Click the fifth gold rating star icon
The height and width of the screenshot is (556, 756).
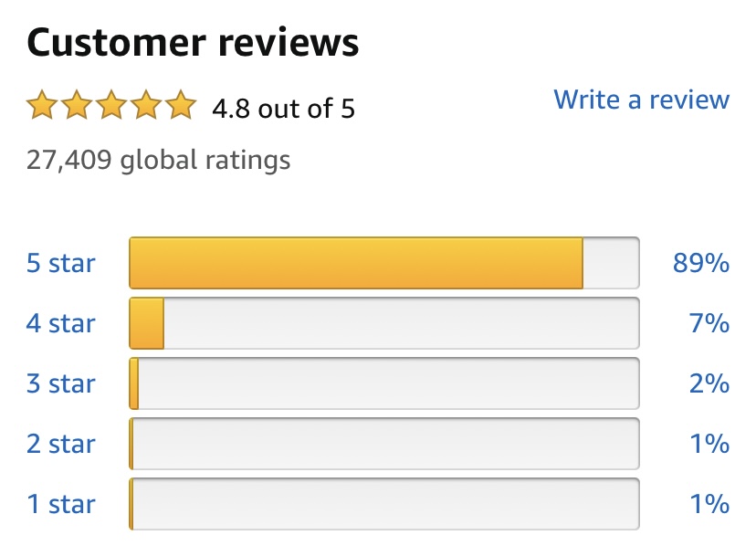point(182,105)
